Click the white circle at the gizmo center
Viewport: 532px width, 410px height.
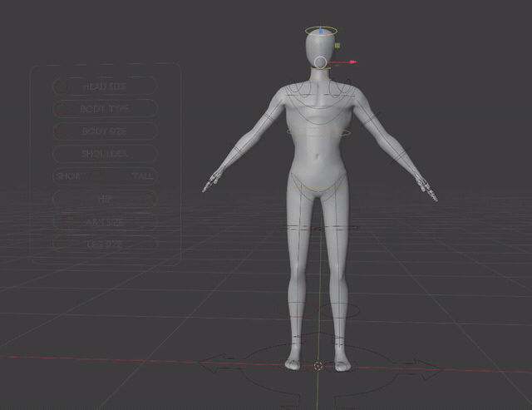tap(320, 63)
